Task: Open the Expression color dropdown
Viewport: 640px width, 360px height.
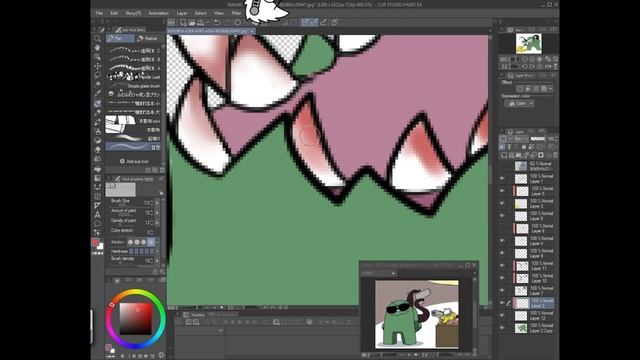Action: tap(519, 104)
